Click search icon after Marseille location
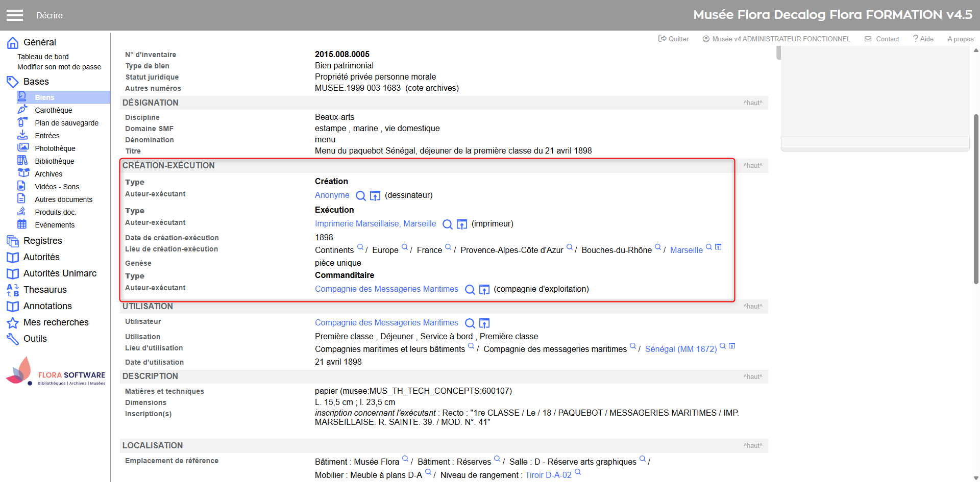Image resolution: width=980 pixels, height=482 pixels. coord(709,247)
